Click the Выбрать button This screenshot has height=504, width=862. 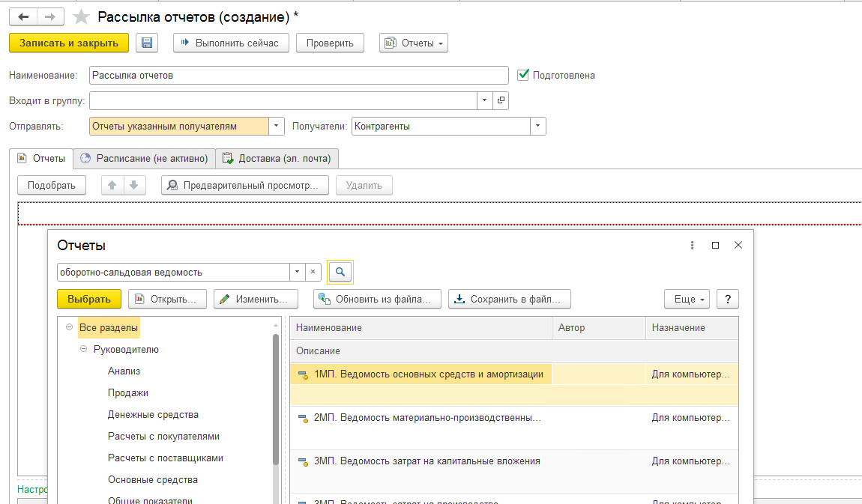coord(89,300)
